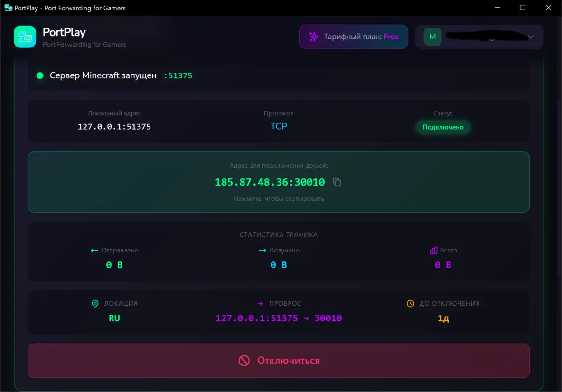Click the address 185.87.48.36:30010

coord(270,182)
